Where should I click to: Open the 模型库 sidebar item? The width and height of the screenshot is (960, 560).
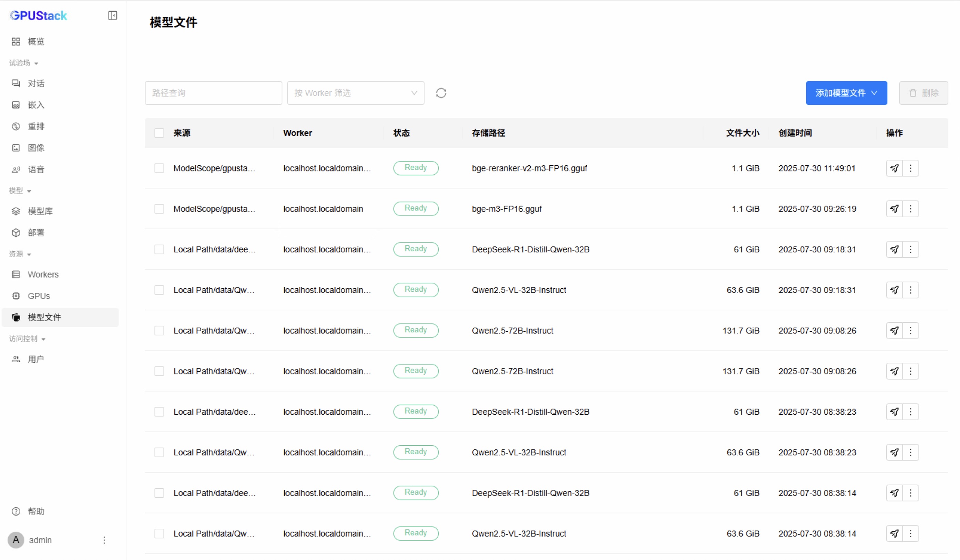[x=40, y=211]
